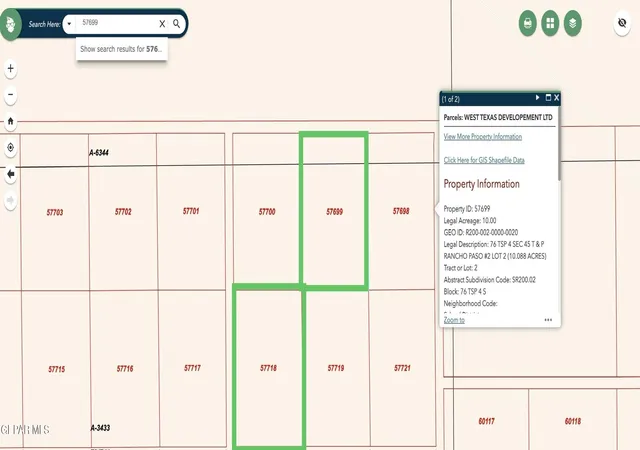Click the A-6344 abstract label
The height and width of the screenshot is (450, 640).
pos(99,153)
